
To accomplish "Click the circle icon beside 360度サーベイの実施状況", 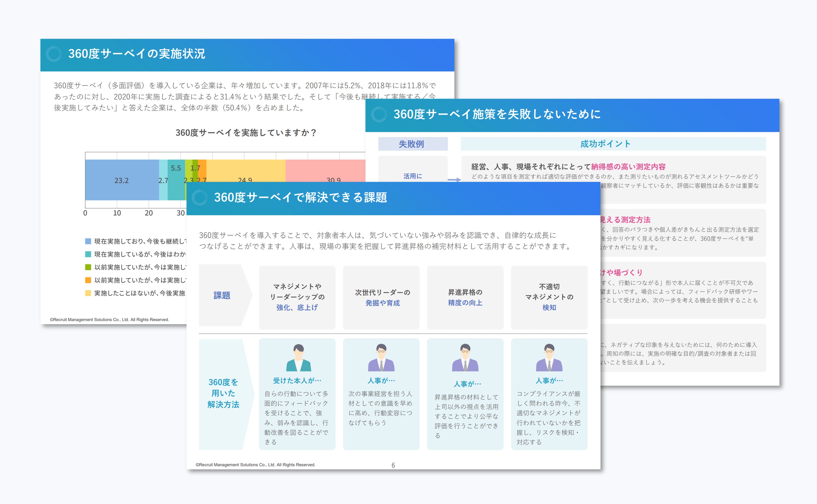I will click(54, 54).
